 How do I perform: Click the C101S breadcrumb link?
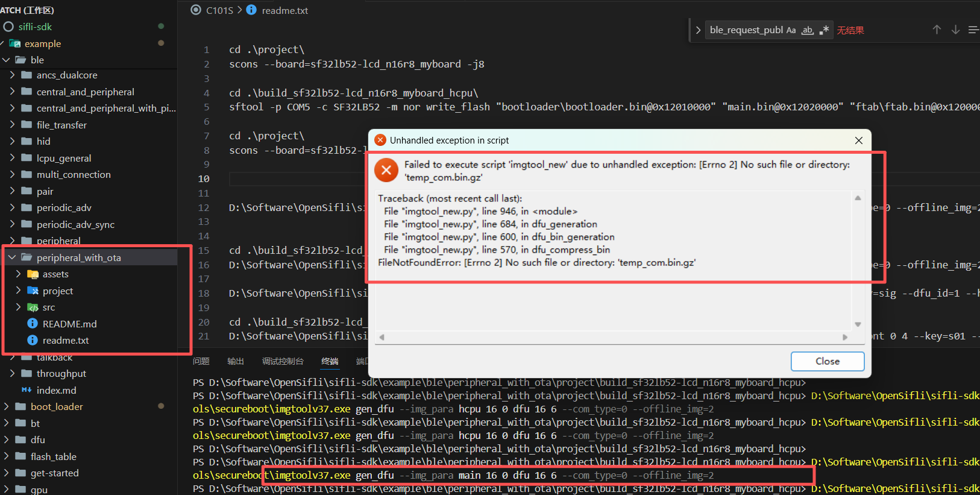click(219, 10)
